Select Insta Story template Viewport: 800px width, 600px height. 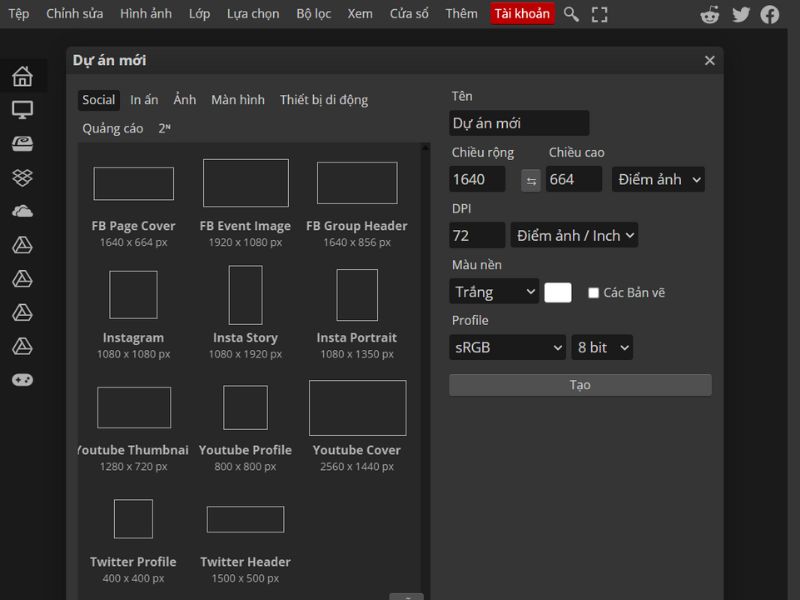click(x=245, y=313)
